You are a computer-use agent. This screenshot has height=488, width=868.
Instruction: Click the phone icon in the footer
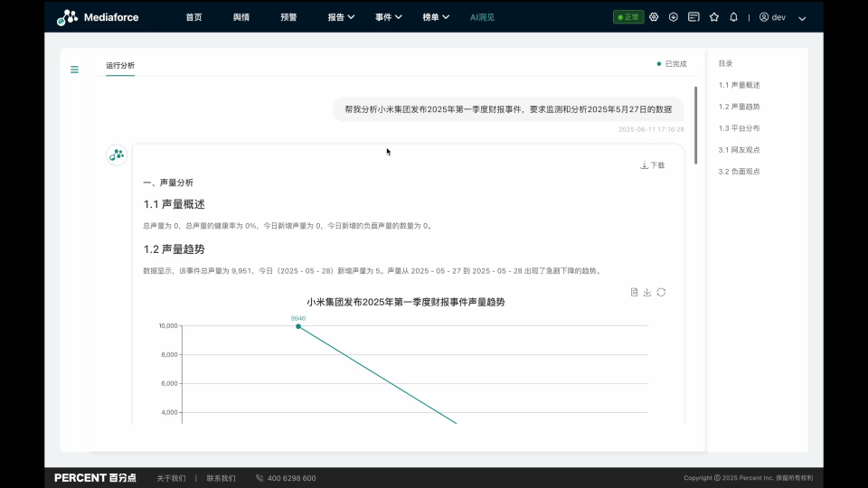click(259, 478)
